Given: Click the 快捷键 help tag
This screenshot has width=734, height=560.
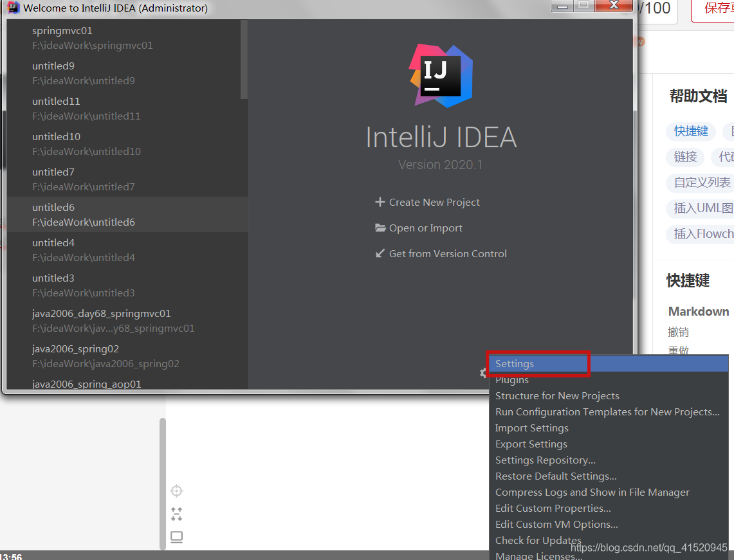Looking at the screenshot, I should (691, 131).
